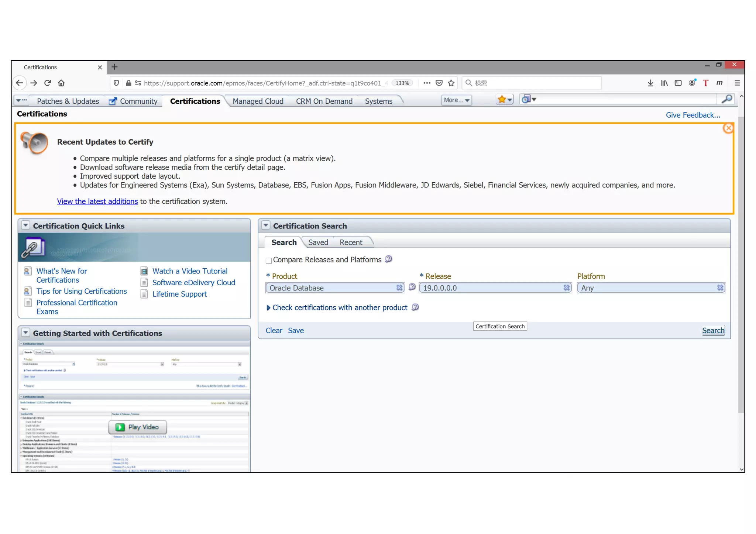Go to the Systems tab
This screenshot has width=756, height=534.
379,101
